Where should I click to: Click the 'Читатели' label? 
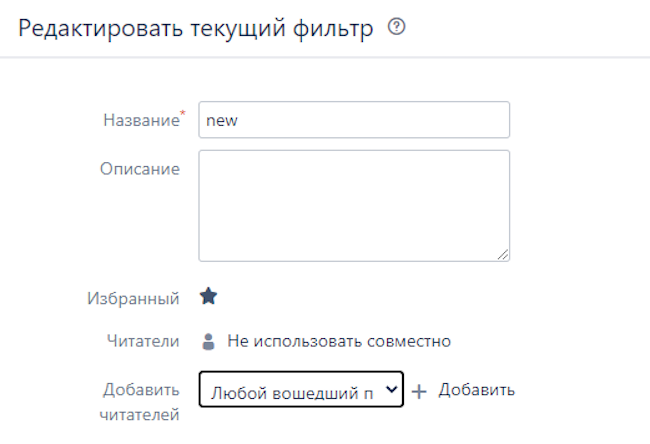pos(145,341)
